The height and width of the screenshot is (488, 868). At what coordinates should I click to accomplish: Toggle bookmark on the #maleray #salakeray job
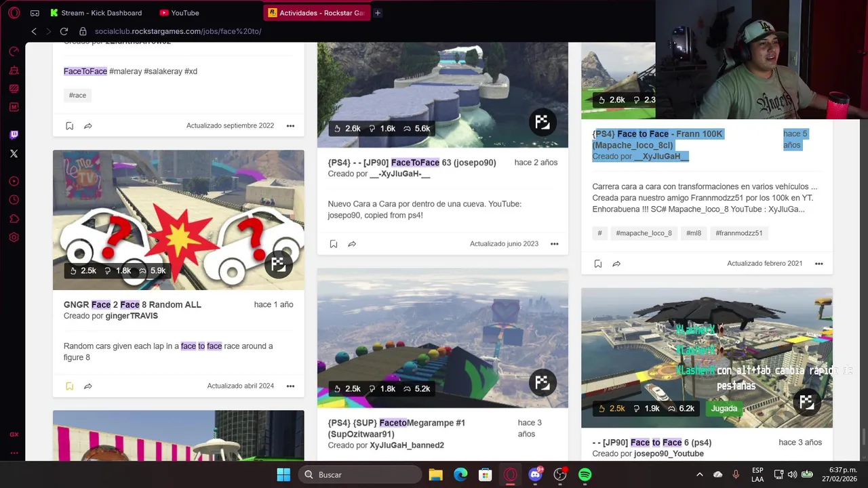[69, 126]
